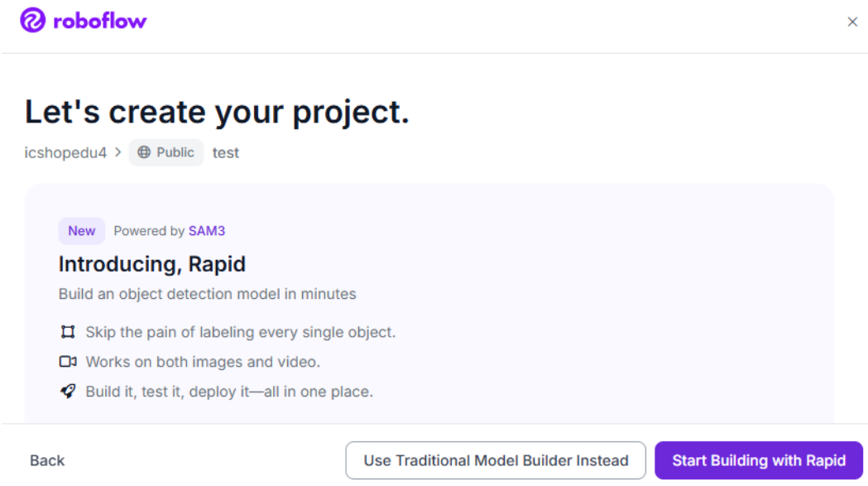Click the 'Powered by' label
This screenshot has height=486, width=868.
[x=150, y=230]
